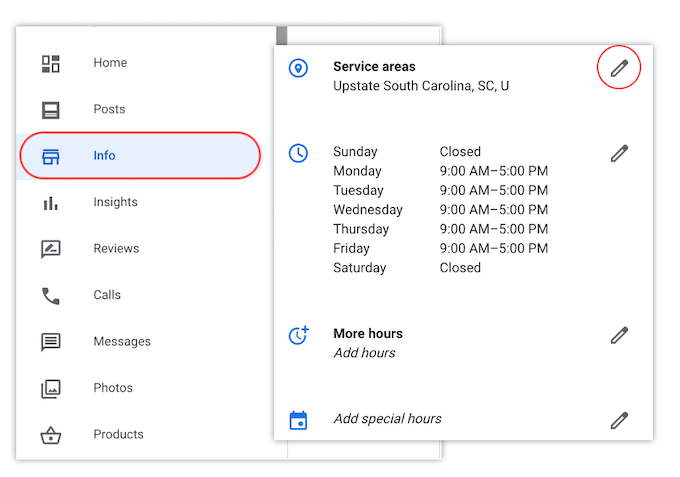Click the Products basket icon
Screen dimensions: 680x477
point(50,435)
